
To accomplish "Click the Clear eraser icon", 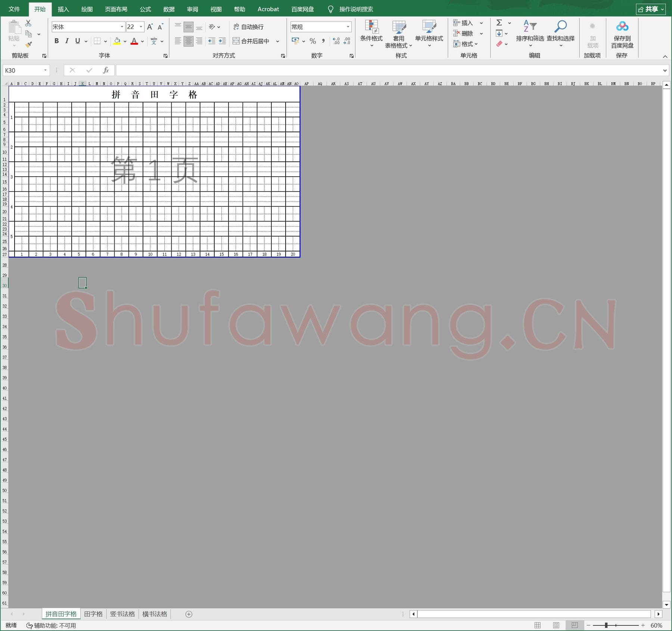I will (x=499, y=44).
